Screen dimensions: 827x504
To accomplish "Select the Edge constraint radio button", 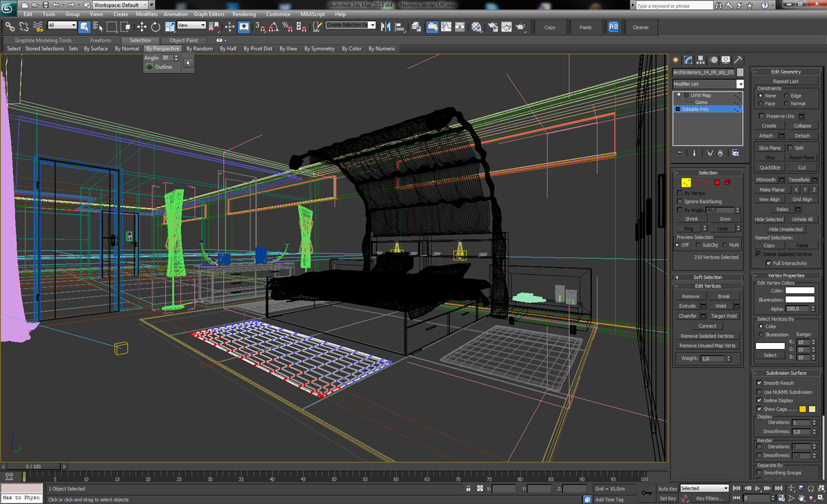I will [x=786, y=96].
